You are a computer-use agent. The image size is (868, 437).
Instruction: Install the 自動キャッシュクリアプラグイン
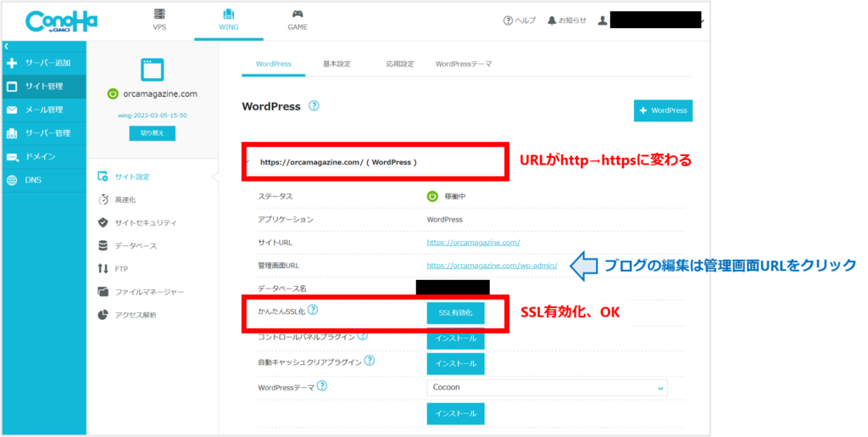pyautogui.click(x=455, y=364)
